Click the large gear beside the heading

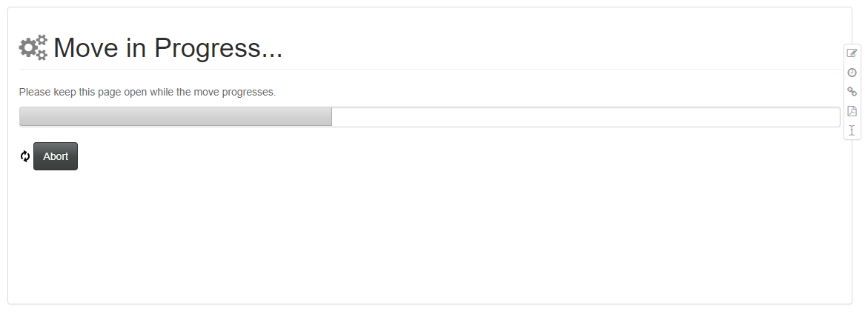click(28, 48)
